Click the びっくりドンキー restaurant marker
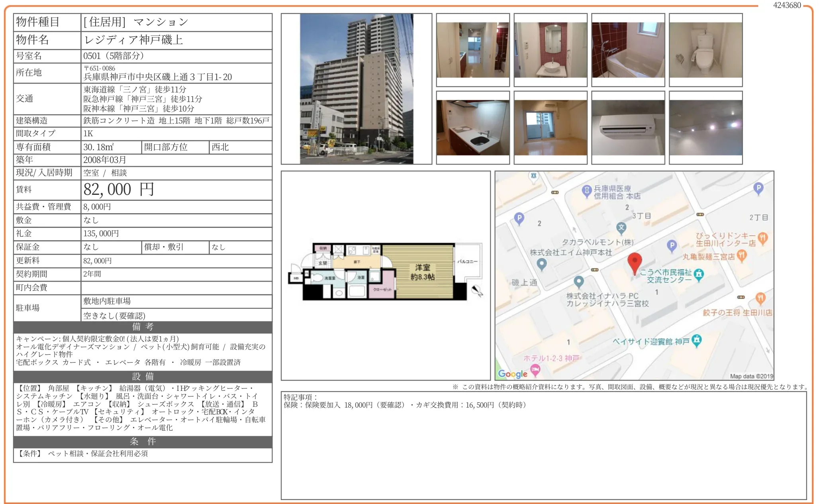Screen dimensions: 819x504 click(x=762, y=237)
